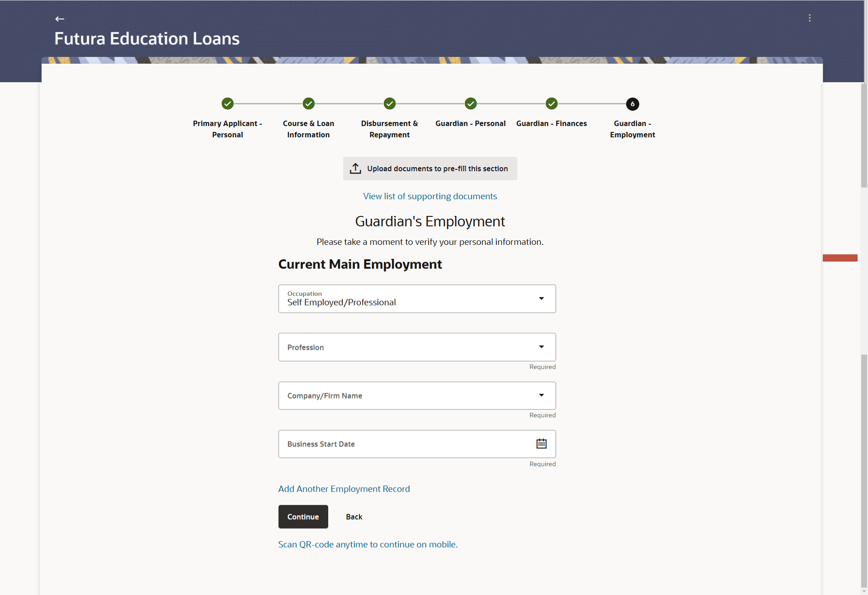The height and width of the screenshot is (595, 868).
Task: Click the Guardian - Personal step checkmark
Action: click(x=471, y=104)
